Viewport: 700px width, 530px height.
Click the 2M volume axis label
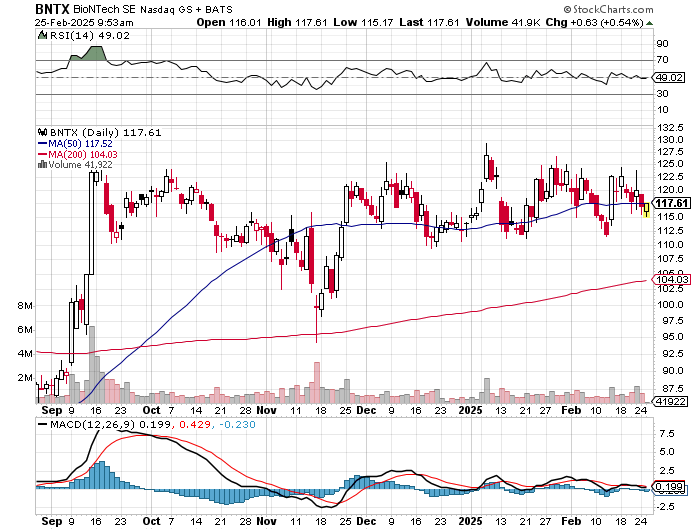(x=25, y=378)
